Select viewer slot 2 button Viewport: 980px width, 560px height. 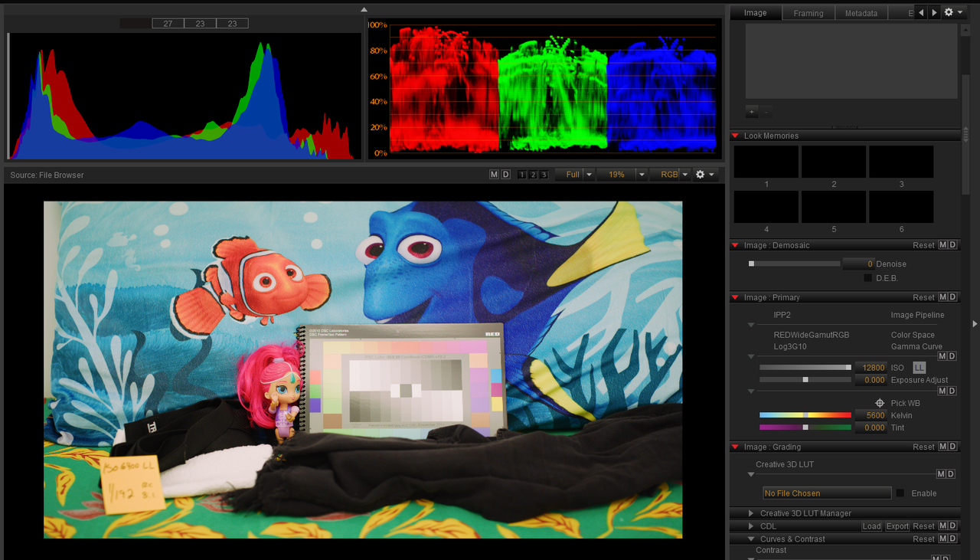(x=533, y=175)
